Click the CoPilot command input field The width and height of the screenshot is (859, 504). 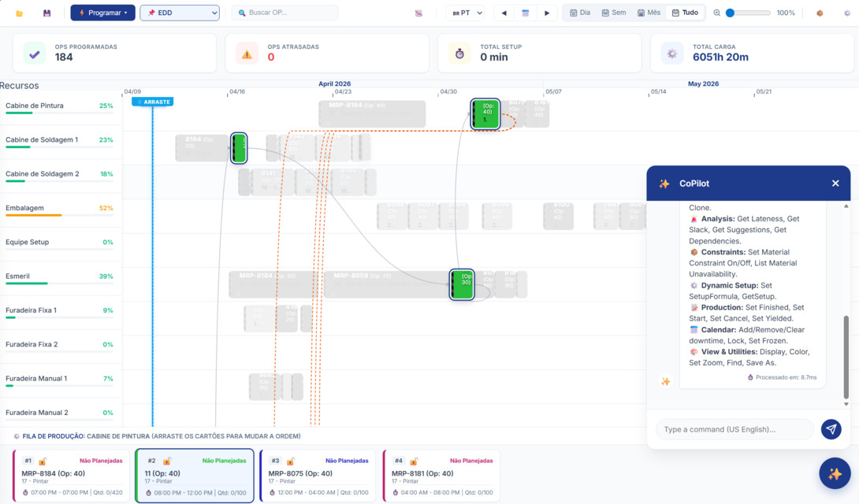coord(733,429)
